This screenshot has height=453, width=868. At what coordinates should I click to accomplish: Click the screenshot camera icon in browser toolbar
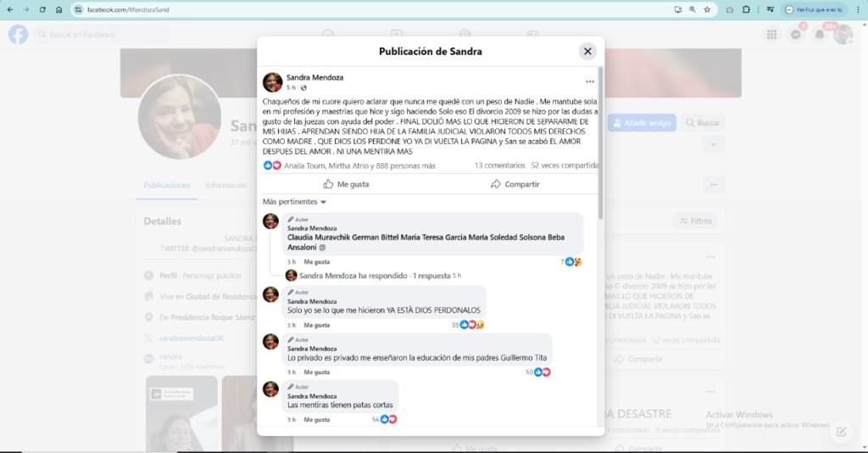coord(730,9)
